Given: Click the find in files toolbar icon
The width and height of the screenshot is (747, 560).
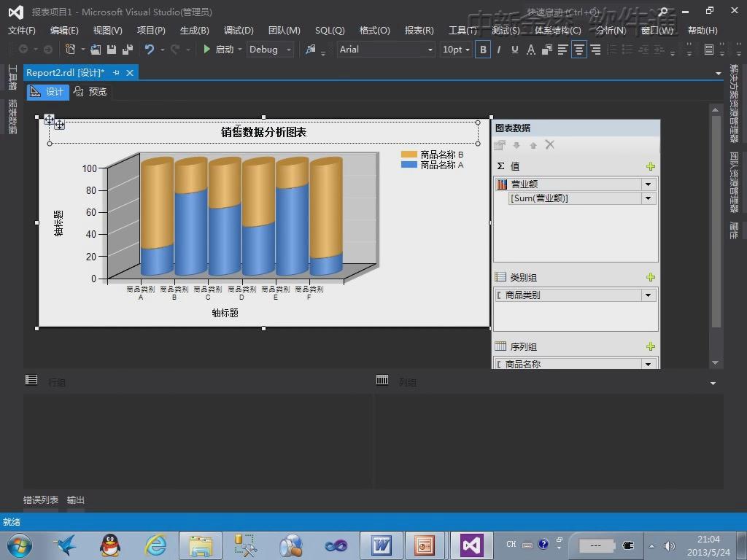Looking at the screenshot, I should point(311,49).
